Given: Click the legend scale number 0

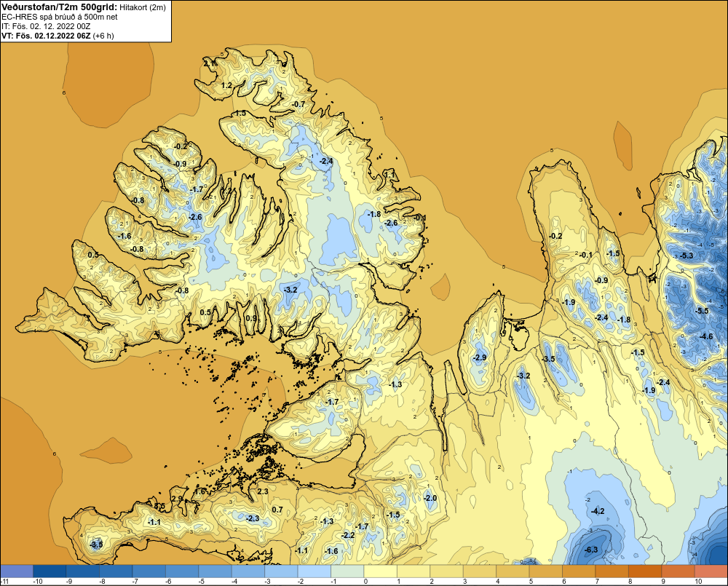Looking at the screenshot, I should click(366, 582).
